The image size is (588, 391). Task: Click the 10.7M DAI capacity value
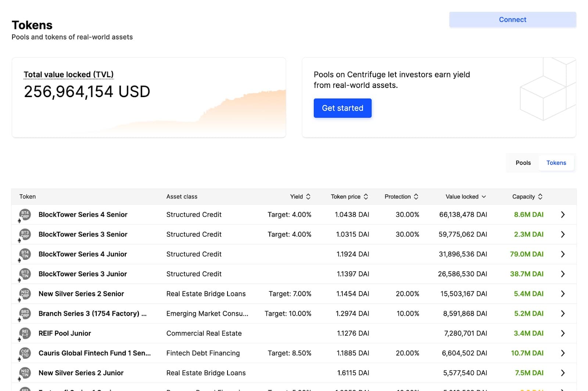pos(527,353)
